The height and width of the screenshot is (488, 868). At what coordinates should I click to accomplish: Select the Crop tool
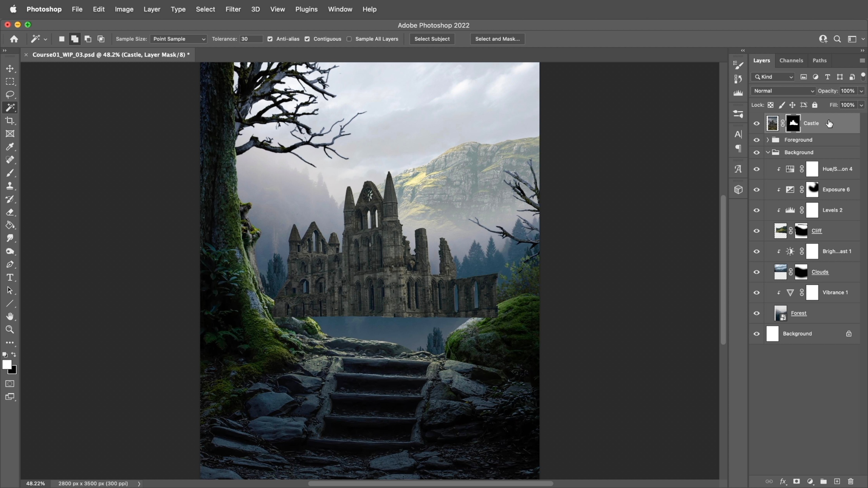(10, 121)
